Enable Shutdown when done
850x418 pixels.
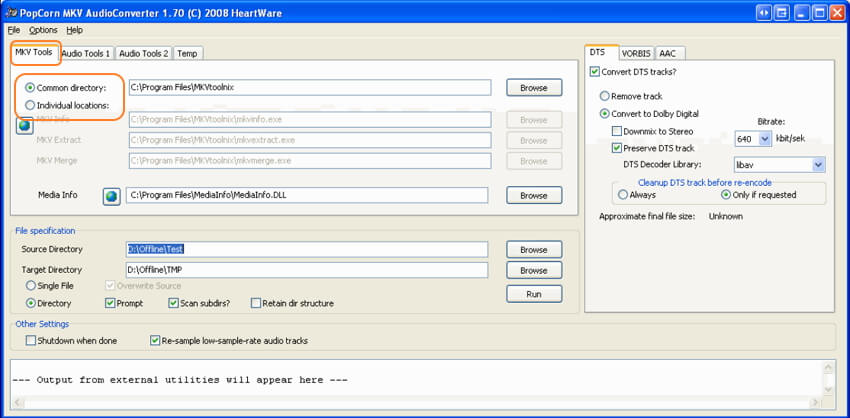(x=31, y=341)
